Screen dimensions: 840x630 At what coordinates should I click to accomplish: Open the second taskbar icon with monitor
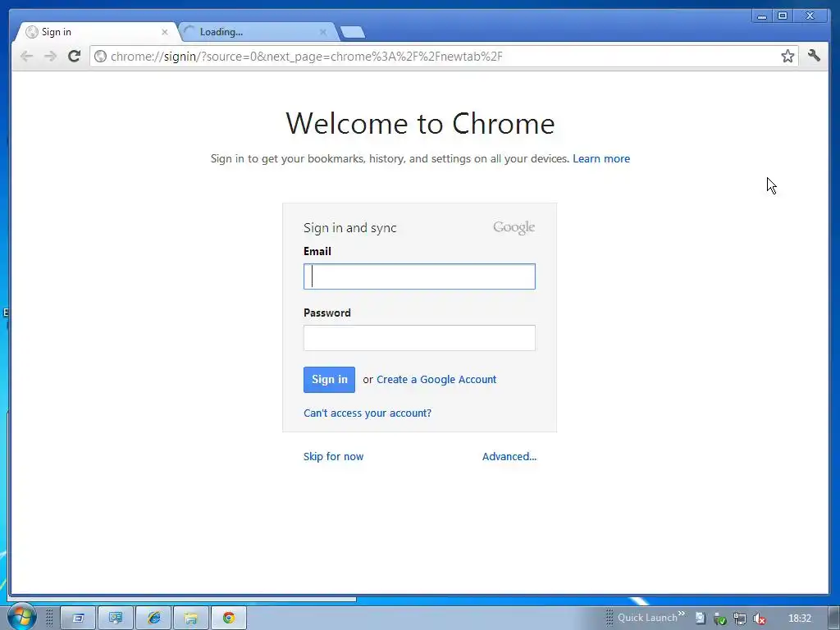click(x=115, y=619)
